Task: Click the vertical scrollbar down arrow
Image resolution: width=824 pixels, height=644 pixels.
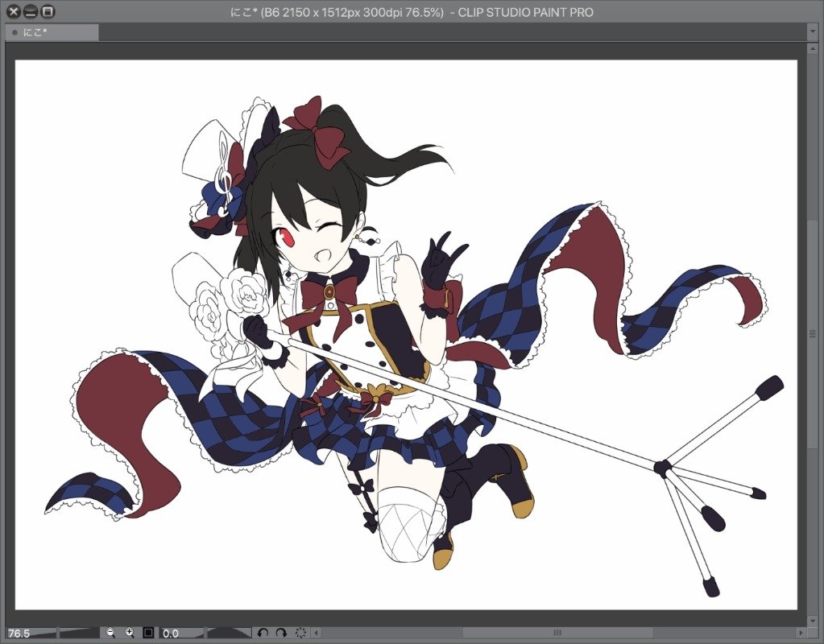Action: pos(813,621)
